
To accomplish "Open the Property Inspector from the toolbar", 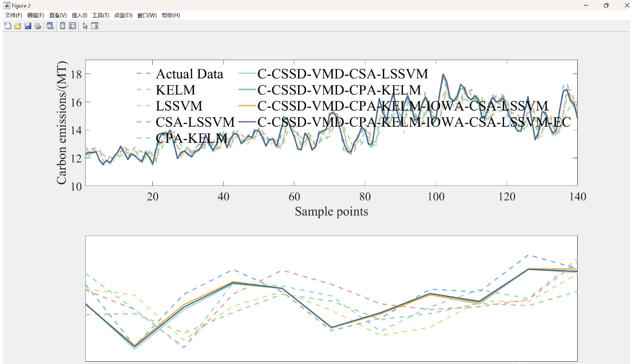I will 95,26.
